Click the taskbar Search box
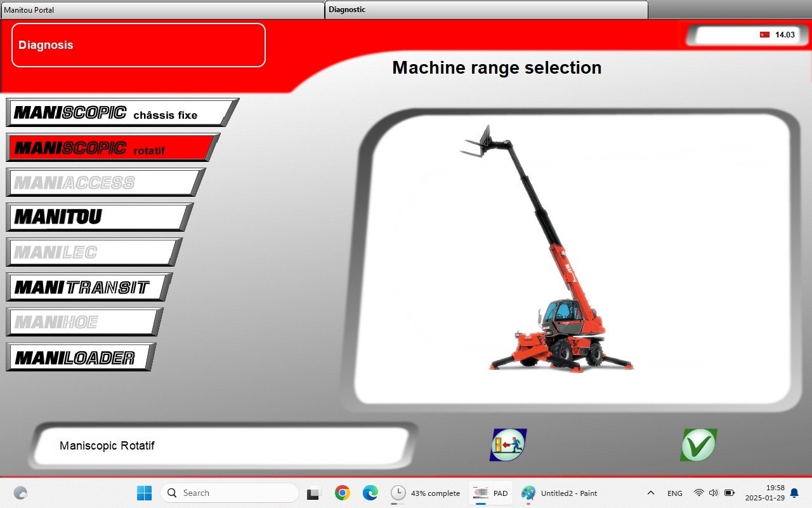 coord(229,493)
